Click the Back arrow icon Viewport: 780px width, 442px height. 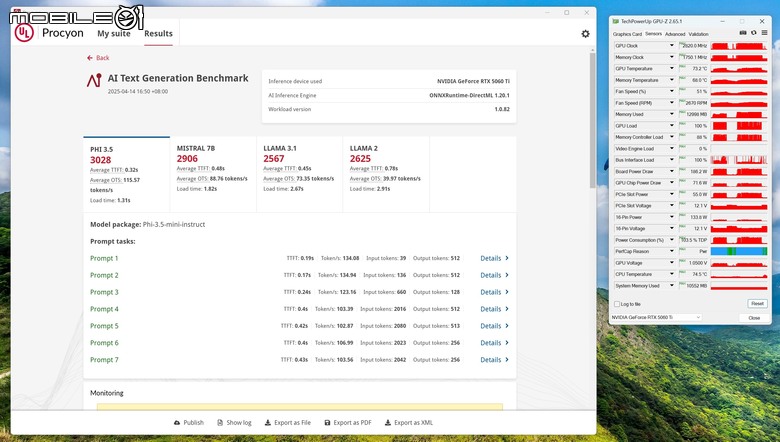tap(90, 58)
